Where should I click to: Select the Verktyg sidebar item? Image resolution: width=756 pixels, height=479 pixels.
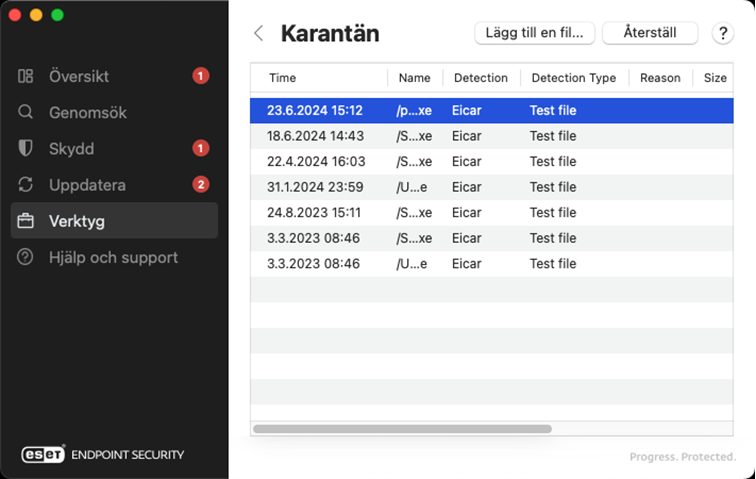[x=114, y=221]
